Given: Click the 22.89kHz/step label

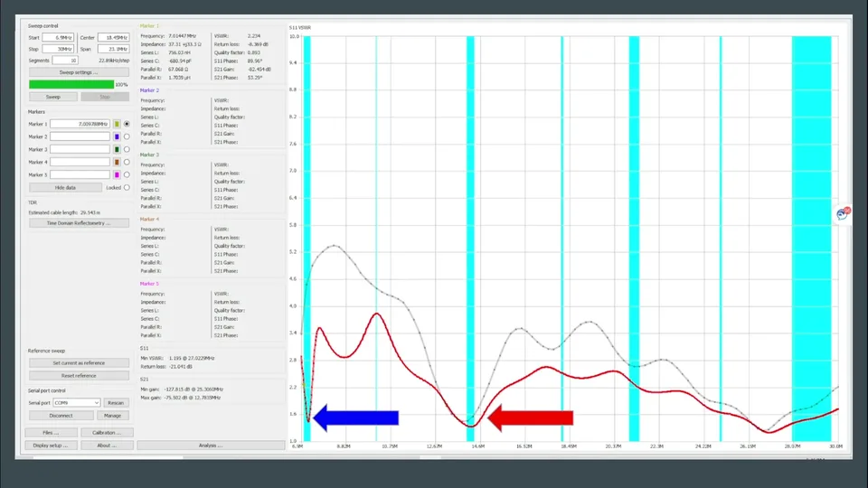Looking at the screenshot, I should (114, 61).
